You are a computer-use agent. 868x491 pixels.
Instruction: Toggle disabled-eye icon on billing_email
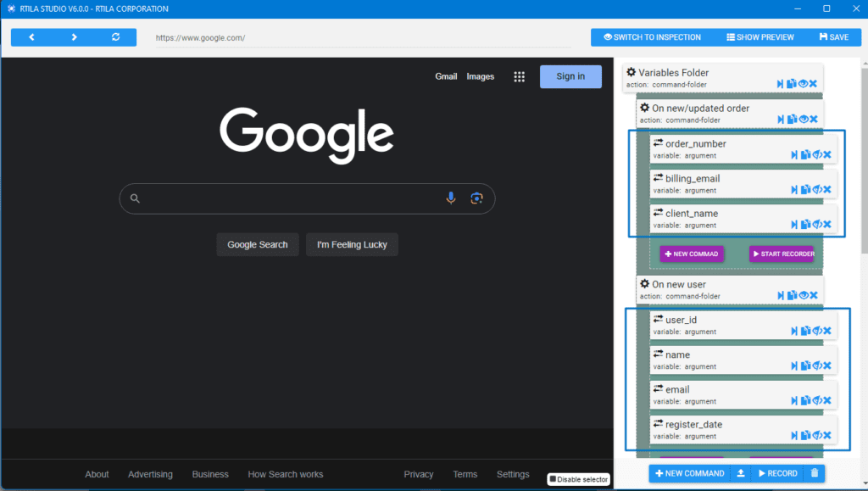(x=817, y=189)
